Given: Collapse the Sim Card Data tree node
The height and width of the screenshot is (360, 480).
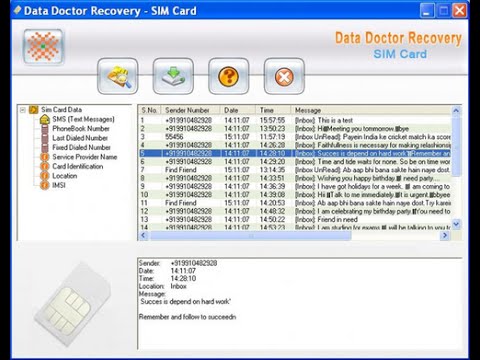Looking at the screenshot, I should click(x=23, y=110).
